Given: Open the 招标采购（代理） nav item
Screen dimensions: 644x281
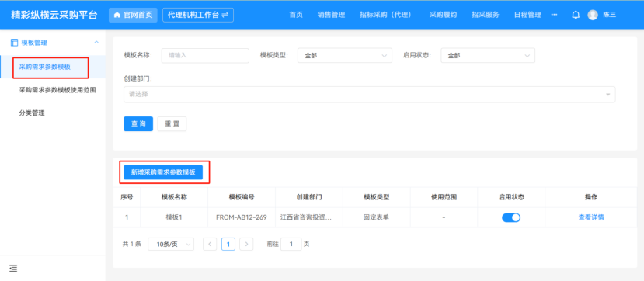Looking at the screenshot, I should (385, 15).
